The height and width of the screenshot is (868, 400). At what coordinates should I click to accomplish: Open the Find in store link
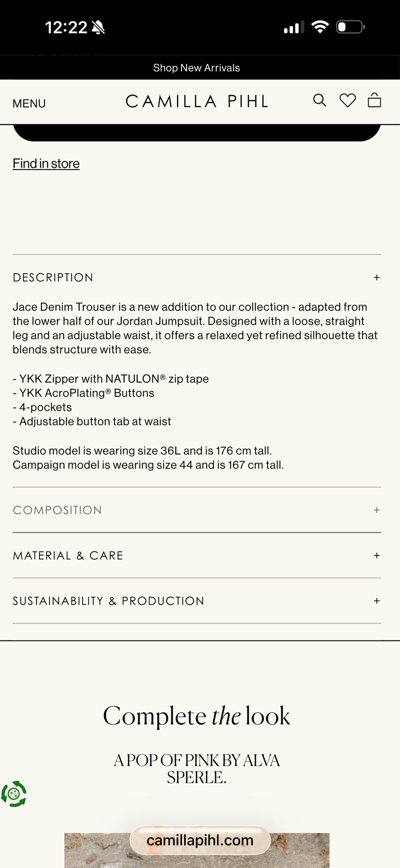tap(46, 164)
